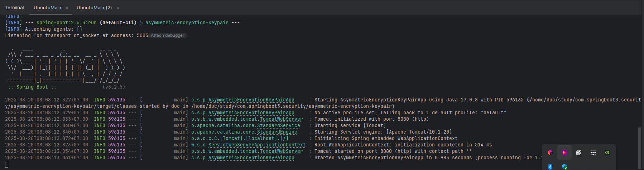The height and width of the screenshot is (170, 644).
Task: Open AsymmetricEncryptionKeyPairApp link on the Started line
Action: (x=251, y=157)
